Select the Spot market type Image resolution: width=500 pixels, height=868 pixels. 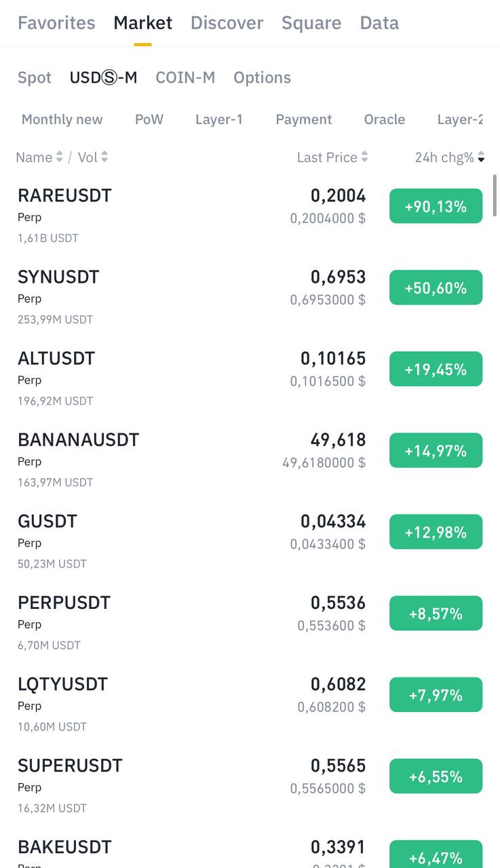[x=35, y=78]
